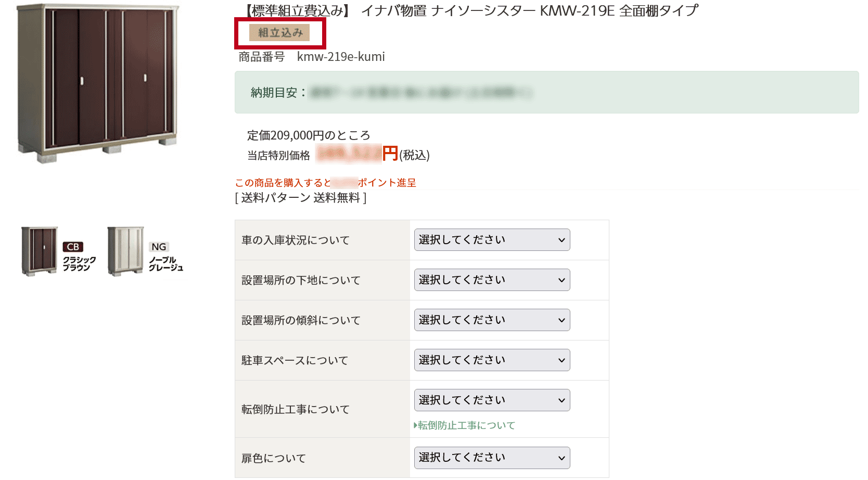Click the 組立込み badge
This screenshot has height=480, width=868.
(279, 32)
